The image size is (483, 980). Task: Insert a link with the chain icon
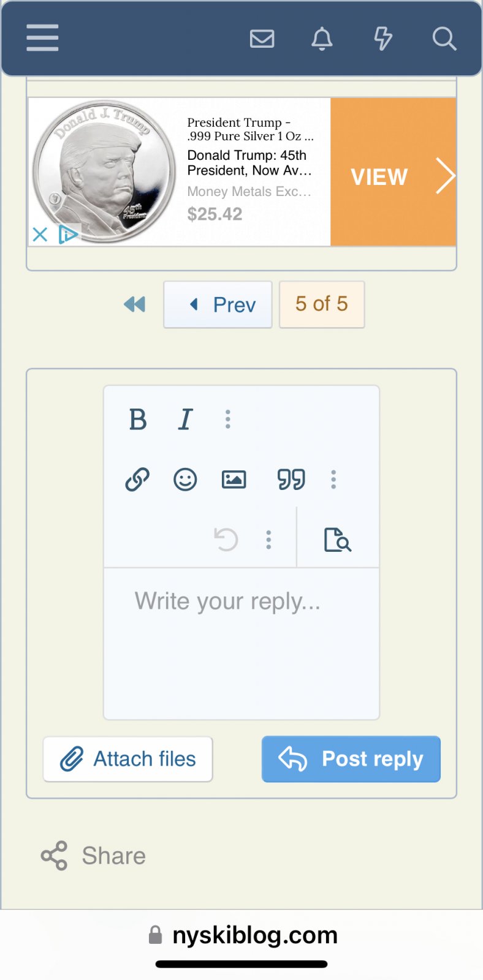point(137,480)
